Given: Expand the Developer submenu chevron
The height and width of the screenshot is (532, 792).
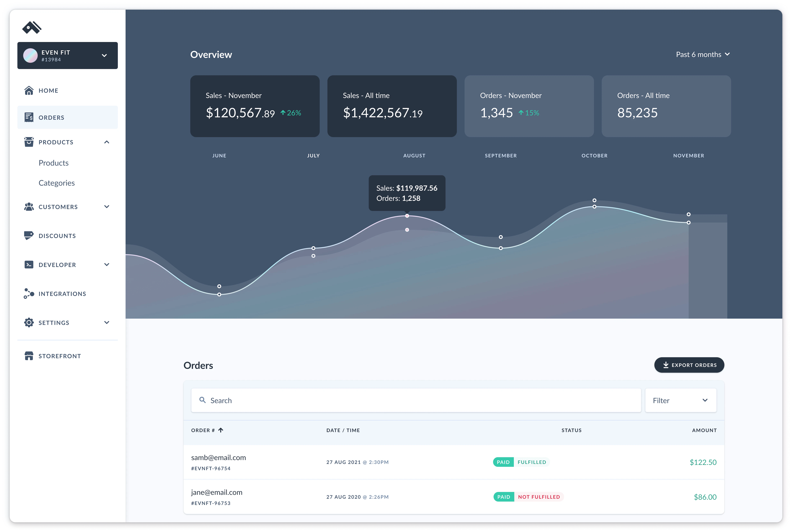Looking at the screenshot, I should pos(107,265).
